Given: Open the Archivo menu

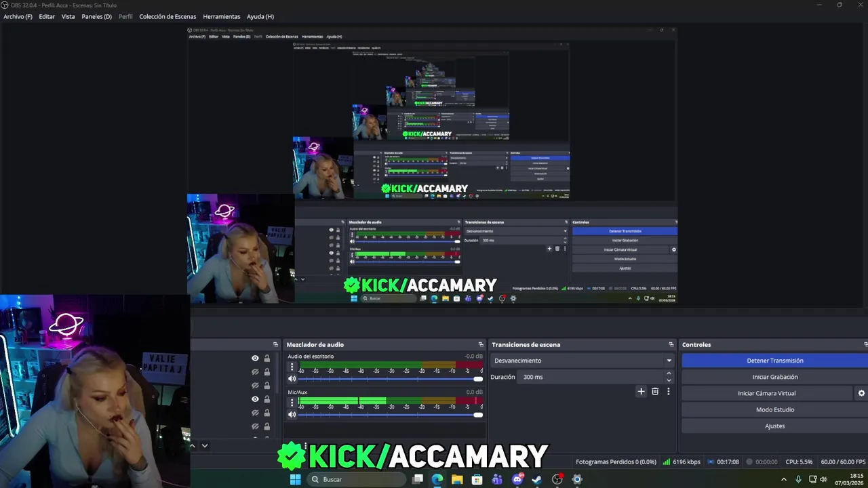Looking at the screenshot, I should coord(18,16).
